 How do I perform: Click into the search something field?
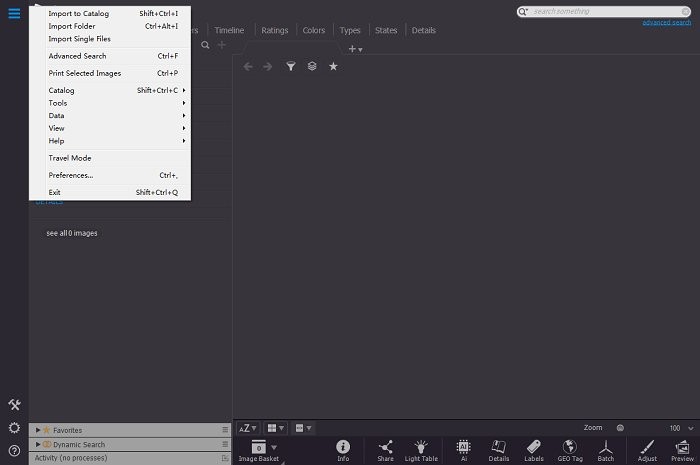pos(605,11)
